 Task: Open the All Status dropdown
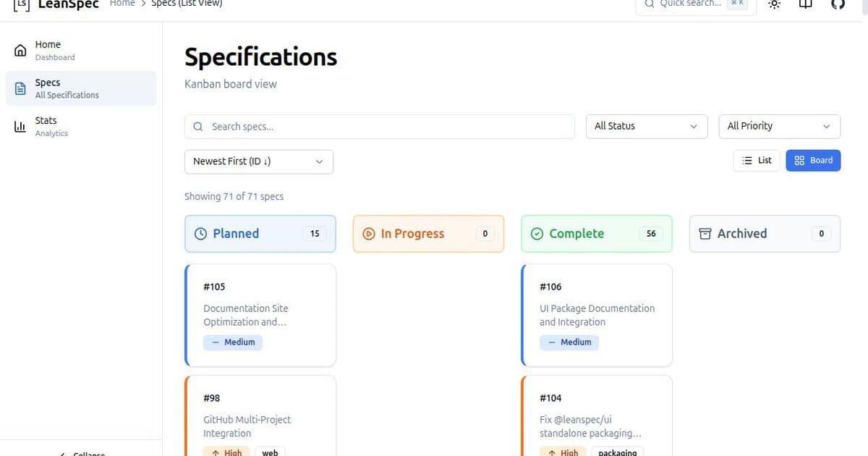click(645, 126)
